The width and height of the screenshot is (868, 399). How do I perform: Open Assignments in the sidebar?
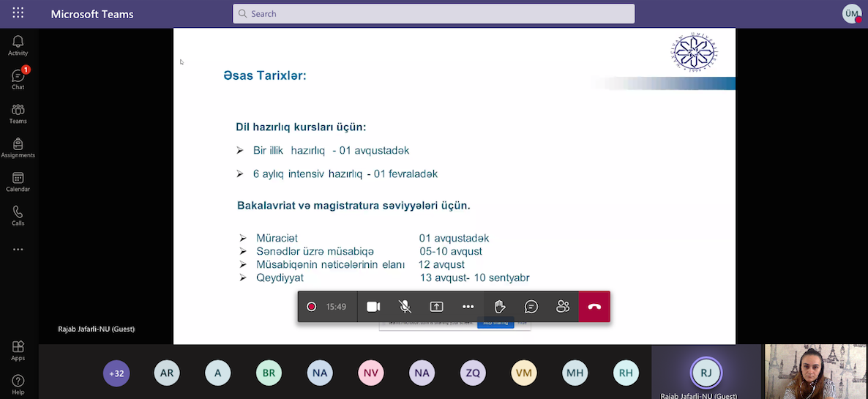pos(18,148)
